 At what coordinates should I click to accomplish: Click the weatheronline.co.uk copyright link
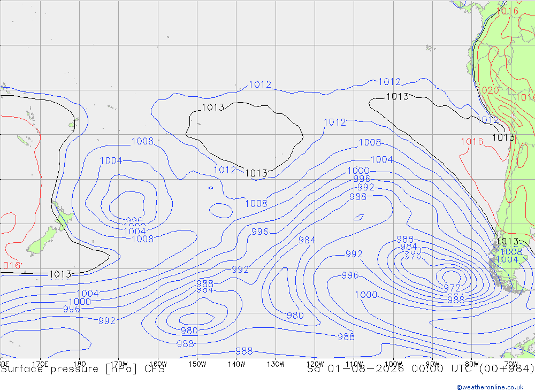(490, 387)
